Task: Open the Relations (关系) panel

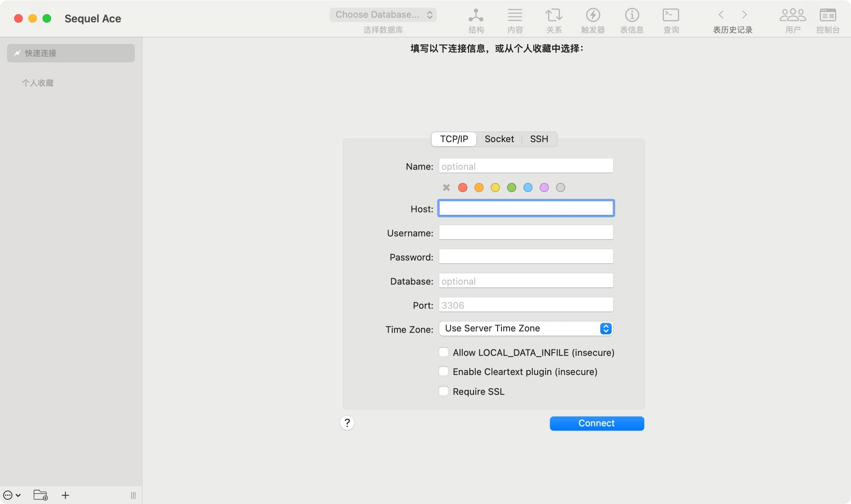Action: (554, 19)
